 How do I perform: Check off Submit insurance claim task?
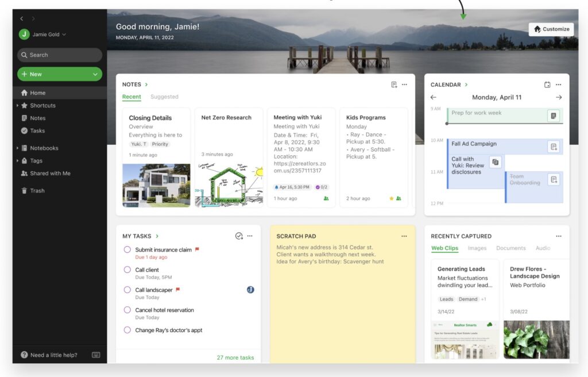pyautogui.click(x=127, y=249)
